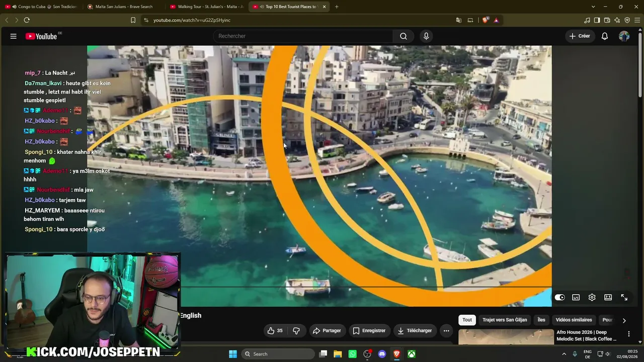The width and height of the screenshot is (644, 362).
Task: Open the browser tab search dropdown
Action: click(x=593, y=7)
